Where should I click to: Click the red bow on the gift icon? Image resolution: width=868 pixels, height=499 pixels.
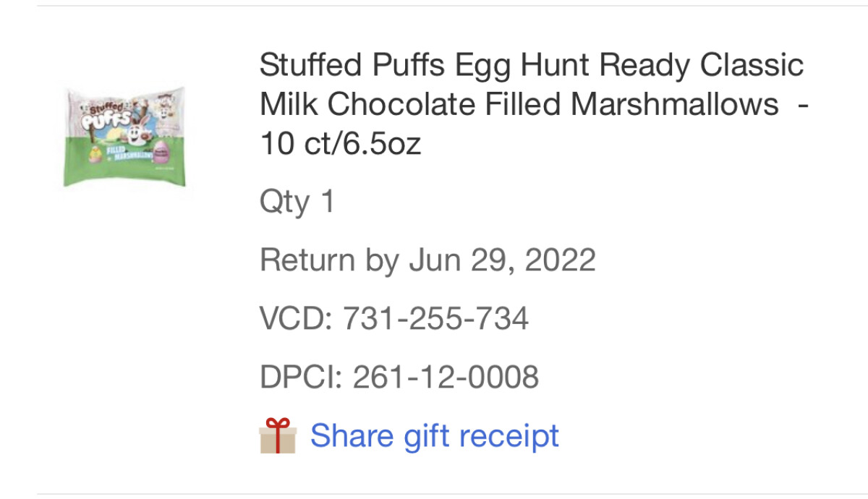(x=278, y=423)
